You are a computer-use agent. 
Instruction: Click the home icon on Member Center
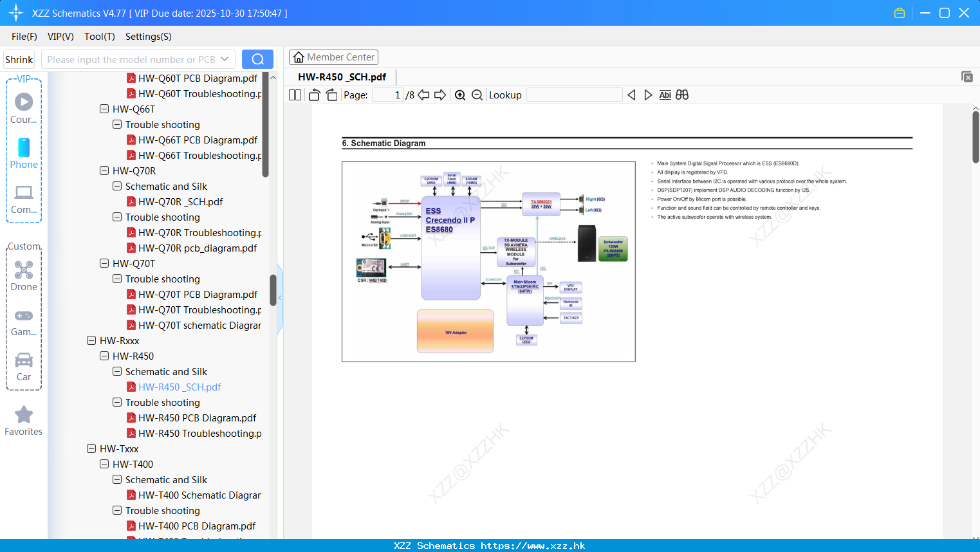[x=299, y=57]
